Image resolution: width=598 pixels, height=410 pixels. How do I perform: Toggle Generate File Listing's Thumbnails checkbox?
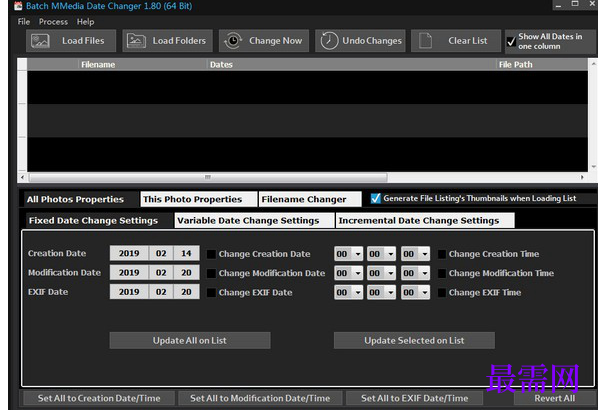coord(376,198)
